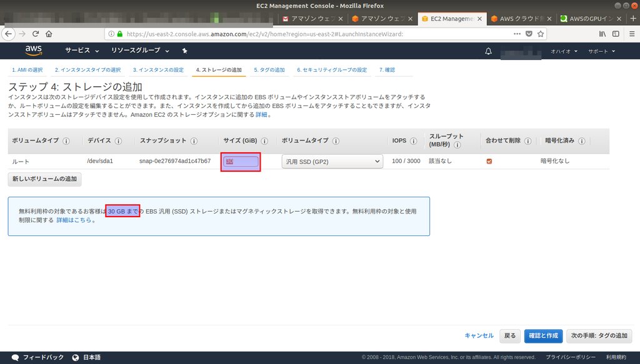The height and width of the screenshot is (364, 640).
Task: Show info for first ボリュームタイプ column header
Action: pyautogui.click(x=66, y=141)
